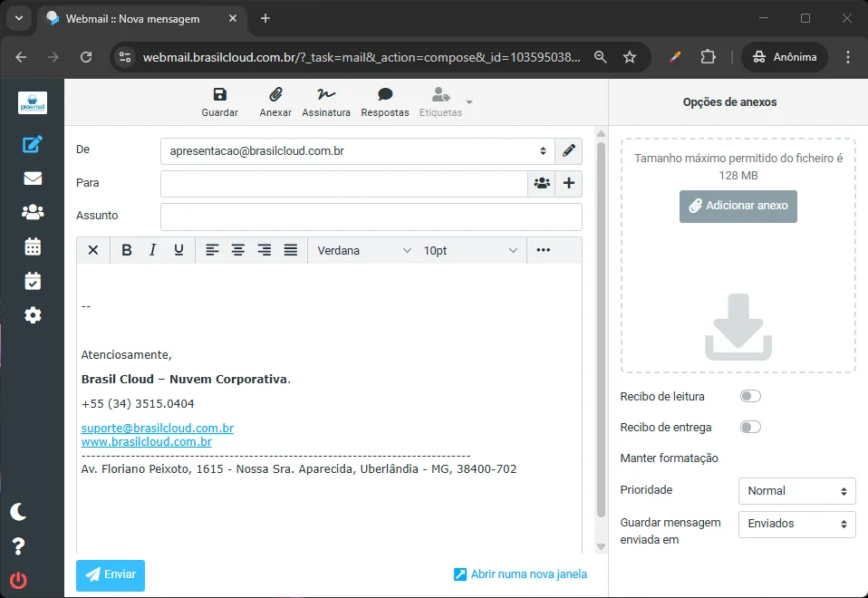
Task: Edit identities pencil icon next to De
Action: (x=568, y=151)
